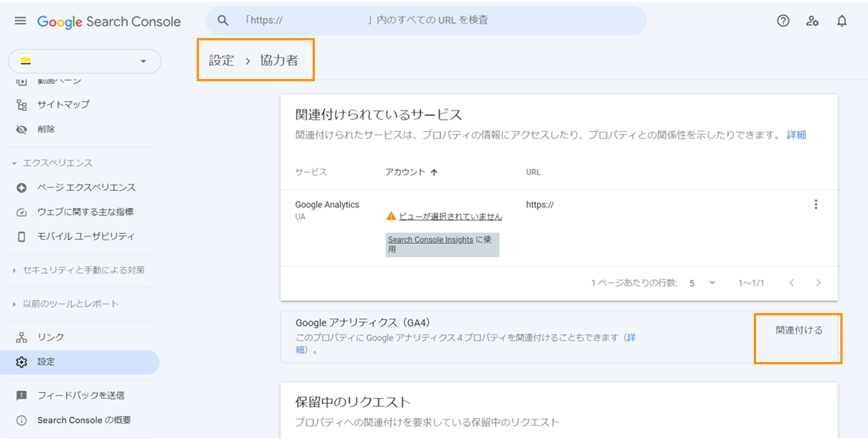
Task: Sort by アカウント column header
Action: point(405,172)
